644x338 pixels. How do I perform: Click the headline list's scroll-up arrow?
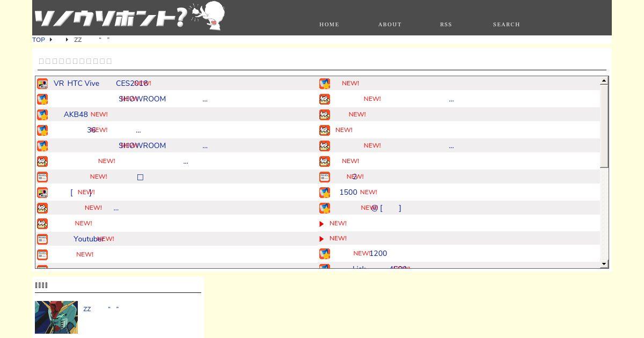604,80
